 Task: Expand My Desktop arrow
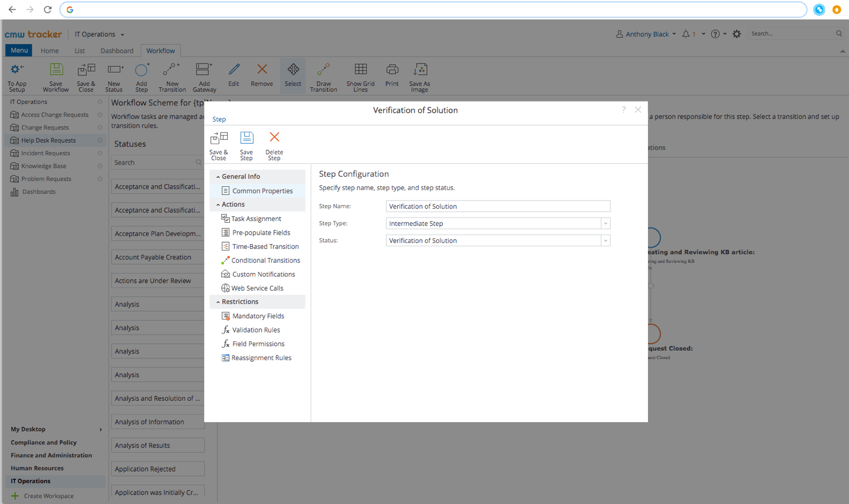click(x=101, y=430)
